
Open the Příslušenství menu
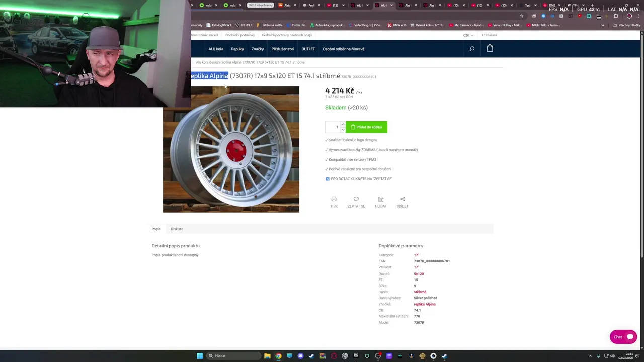pos(283,49)
